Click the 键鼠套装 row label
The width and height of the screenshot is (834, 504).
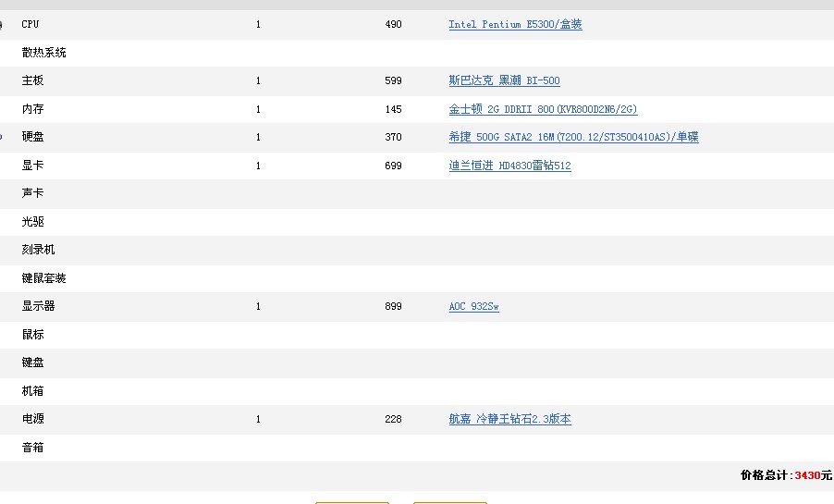tap(43, 278)
